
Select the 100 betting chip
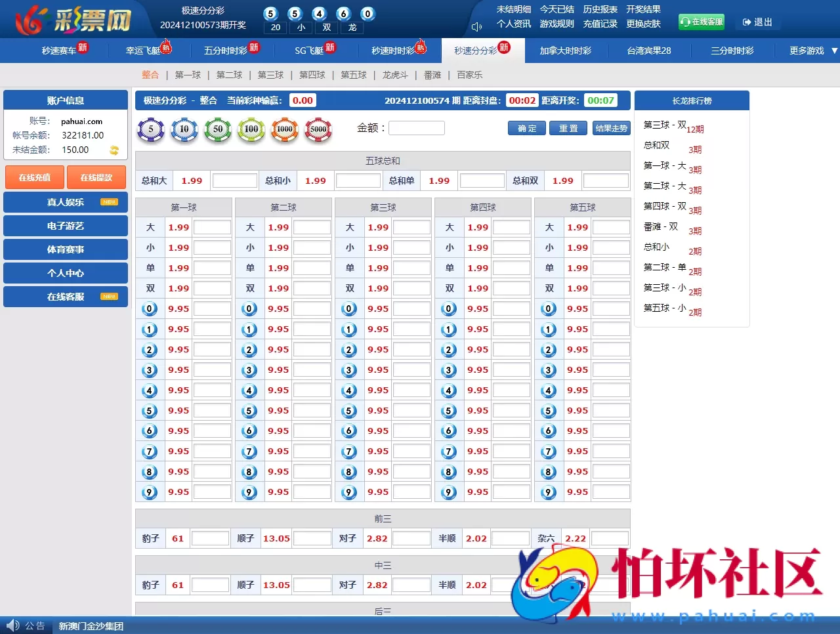click(x=251, y=131)
